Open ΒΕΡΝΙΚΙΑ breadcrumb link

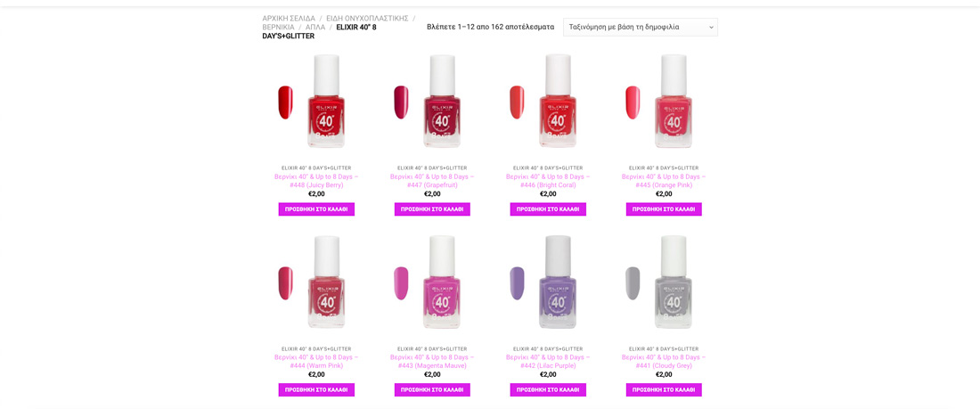(x=278, y=27)
